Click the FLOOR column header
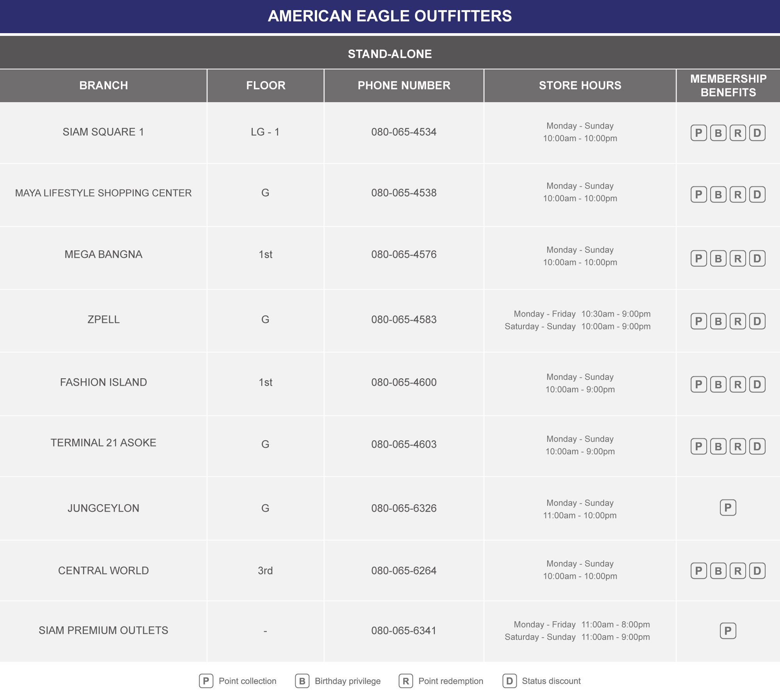The width and height of the screenshot is (780, 700). tap(266, 85)
